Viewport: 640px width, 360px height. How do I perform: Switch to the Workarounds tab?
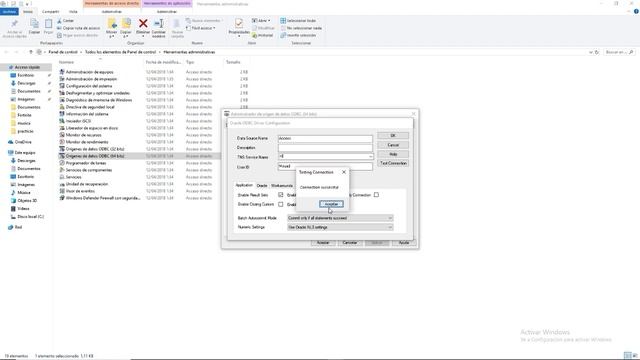(282, 185)
